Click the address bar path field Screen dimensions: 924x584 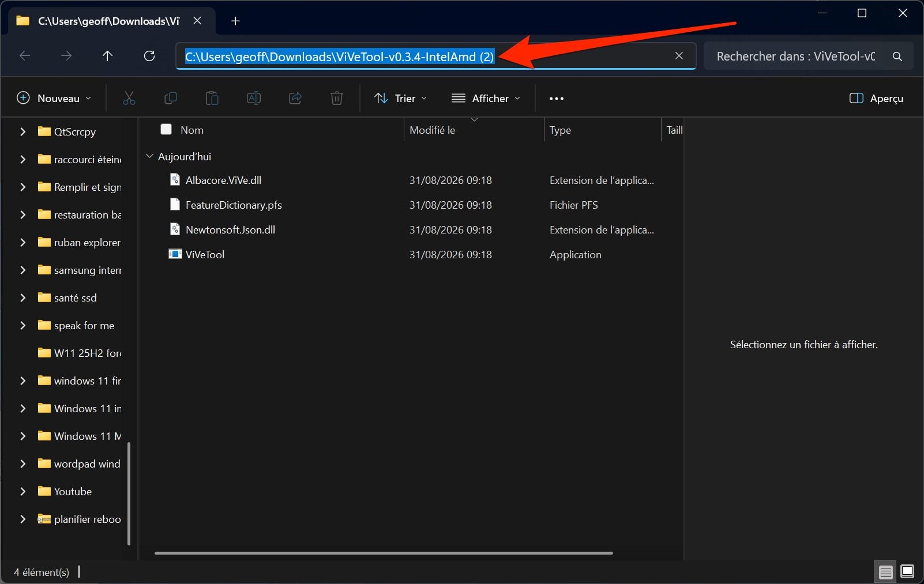point(435,56)
